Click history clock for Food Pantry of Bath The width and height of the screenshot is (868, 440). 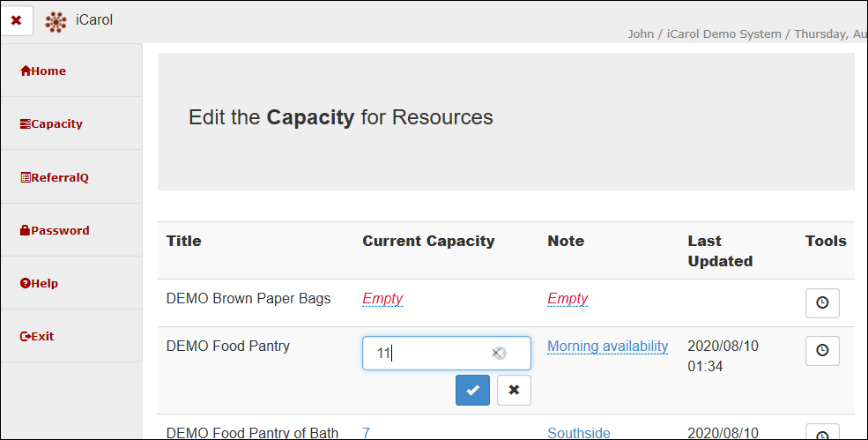(822, 435)
